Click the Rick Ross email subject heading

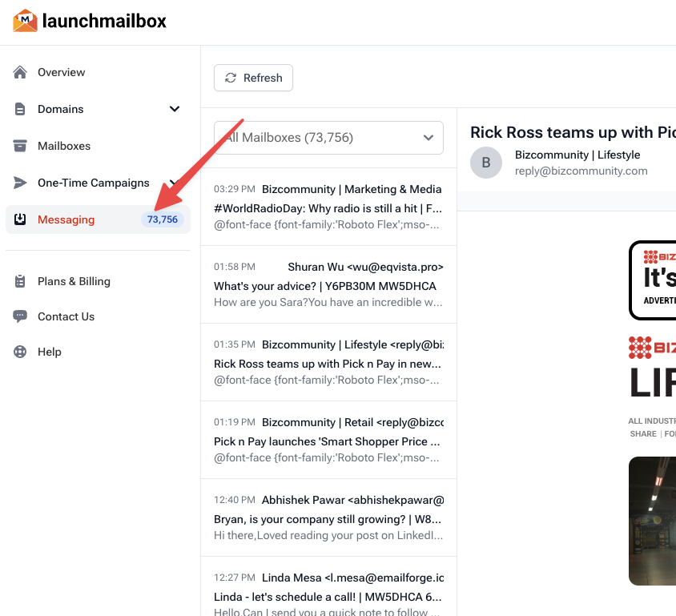click(x=573, y=132)
